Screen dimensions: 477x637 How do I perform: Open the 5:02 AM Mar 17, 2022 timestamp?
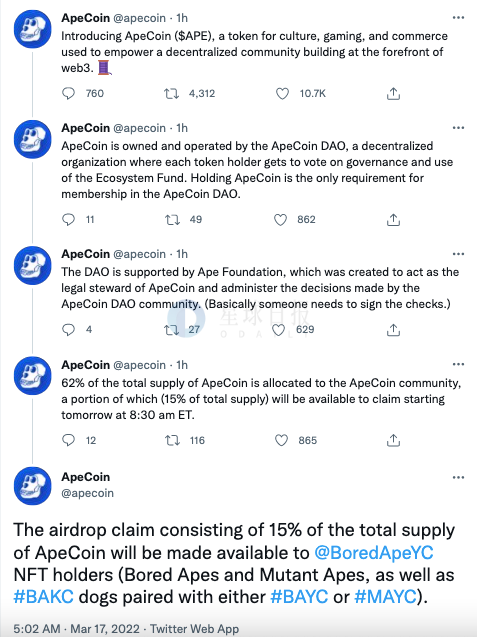[76, 629]
